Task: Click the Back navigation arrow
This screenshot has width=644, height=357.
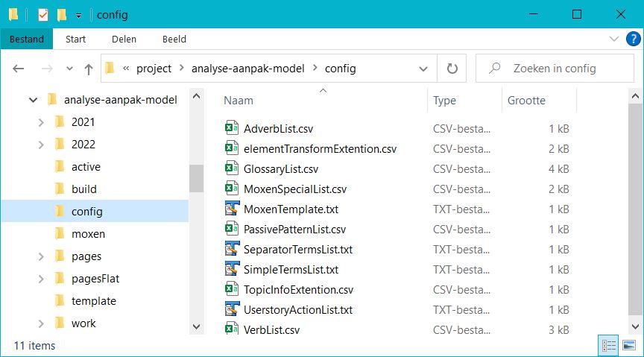Action: coord(19,69)
